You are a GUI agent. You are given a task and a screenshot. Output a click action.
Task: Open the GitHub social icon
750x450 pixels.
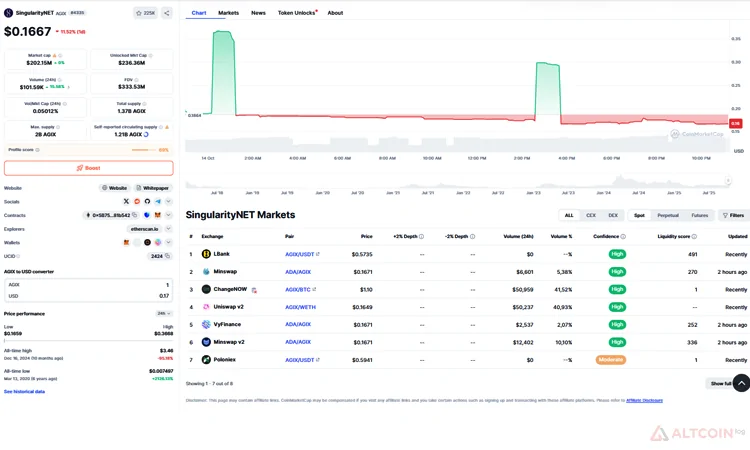click(147, 201)
